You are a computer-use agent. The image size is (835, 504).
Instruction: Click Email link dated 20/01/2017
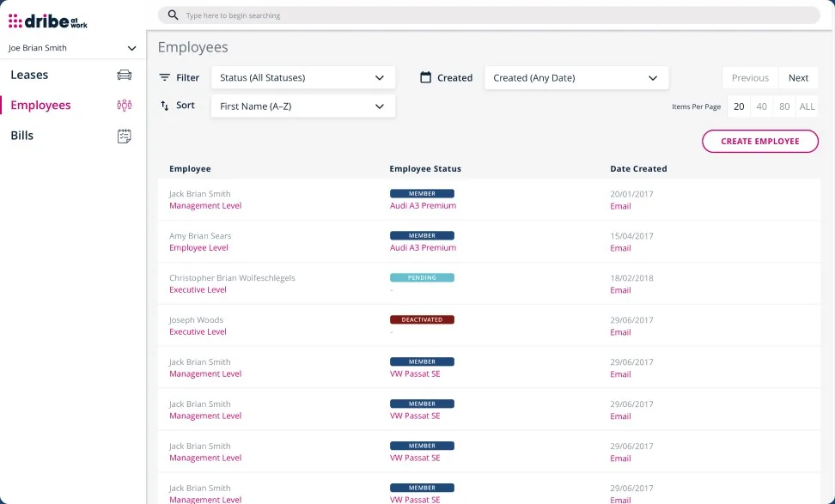(620, 206)
